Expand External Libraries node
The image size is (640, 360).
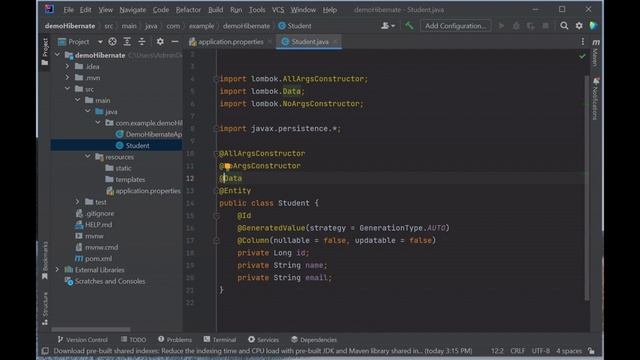pos(57,270)
